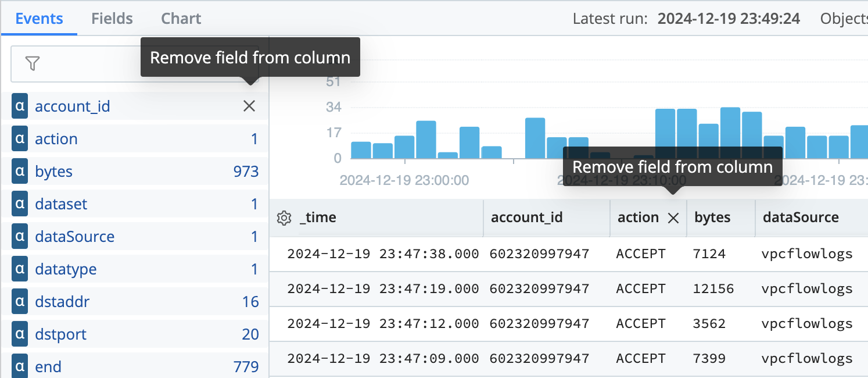The image size is (868, 378).
Task: Click timestamp 2024-12-19 23:47:09.000 cell
Action: [383, 358]
